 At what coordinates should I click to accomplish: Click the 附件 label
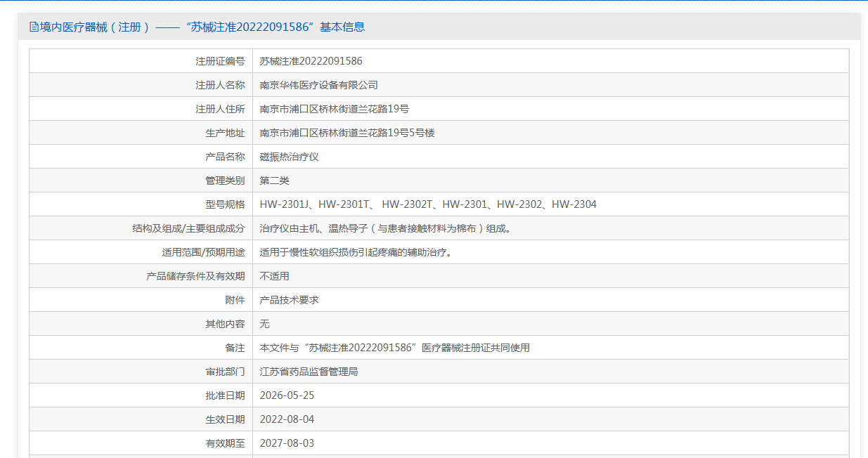point(235,300)
